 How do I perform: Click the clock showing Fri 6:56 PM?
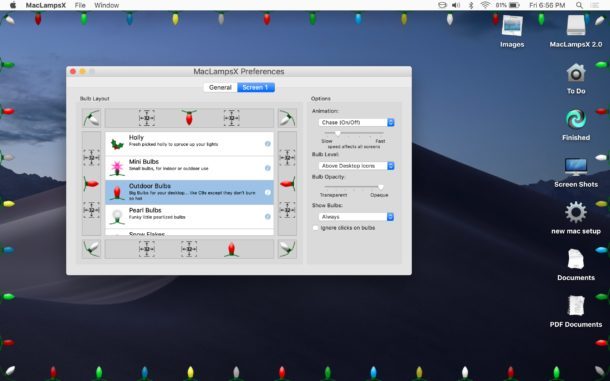547,5
